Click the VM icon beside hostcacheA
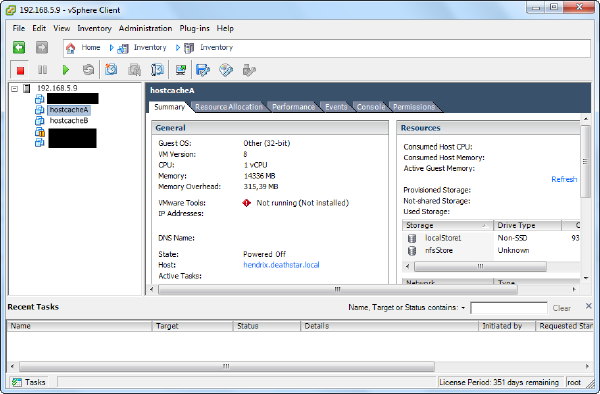 (x=39, y=110)
